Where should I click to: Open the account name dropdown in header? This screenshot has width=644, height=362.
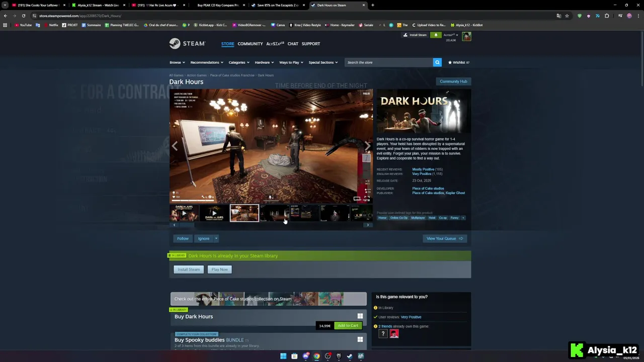pos(451,35)
